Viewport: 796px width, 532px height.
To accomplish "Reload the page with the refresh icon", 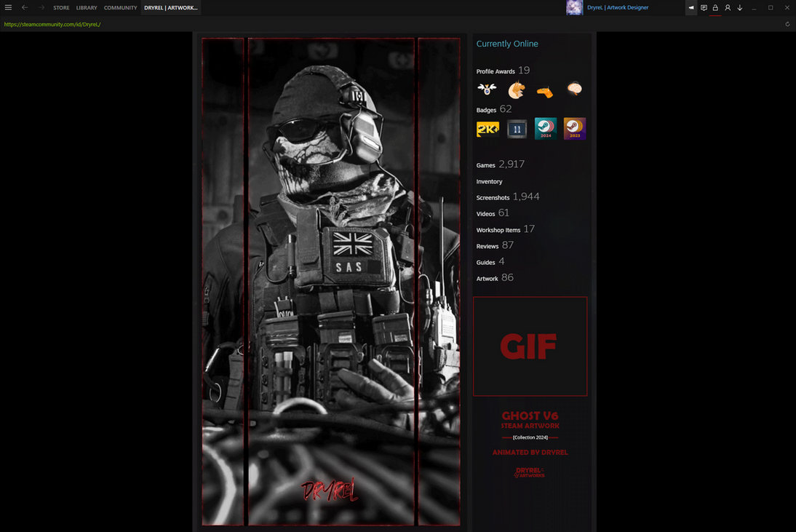I will tap(787, 24).
